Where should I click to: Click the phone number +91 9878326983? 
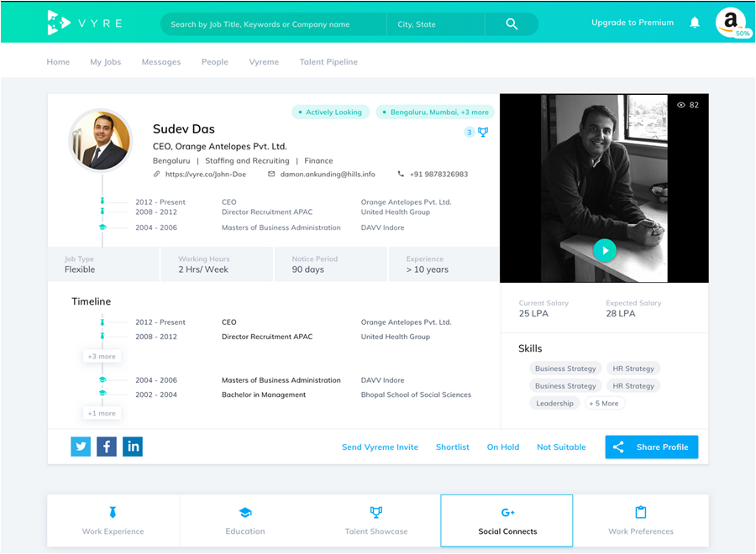(x=438, y=175)
